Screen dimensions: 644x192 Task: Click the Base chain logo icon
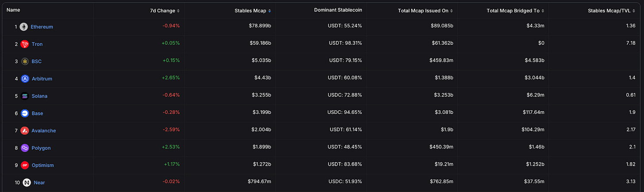25,113
